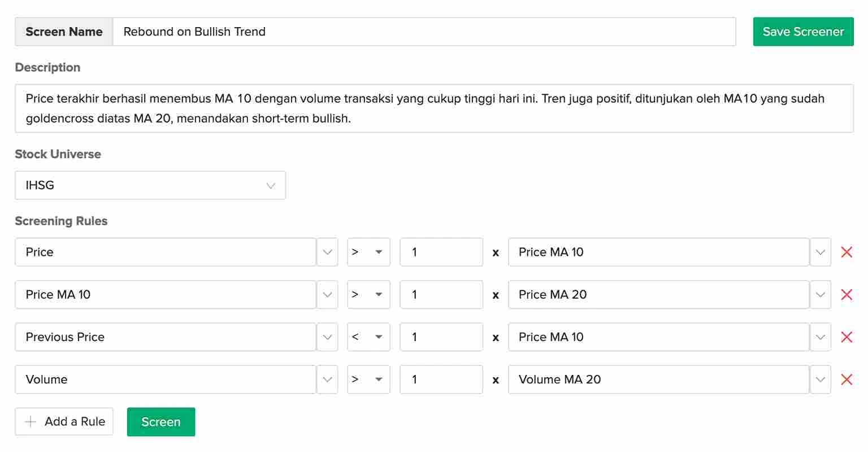Expand the Volume MA 20 dropdown chevron
868x454 pixels.
point(821,379)
